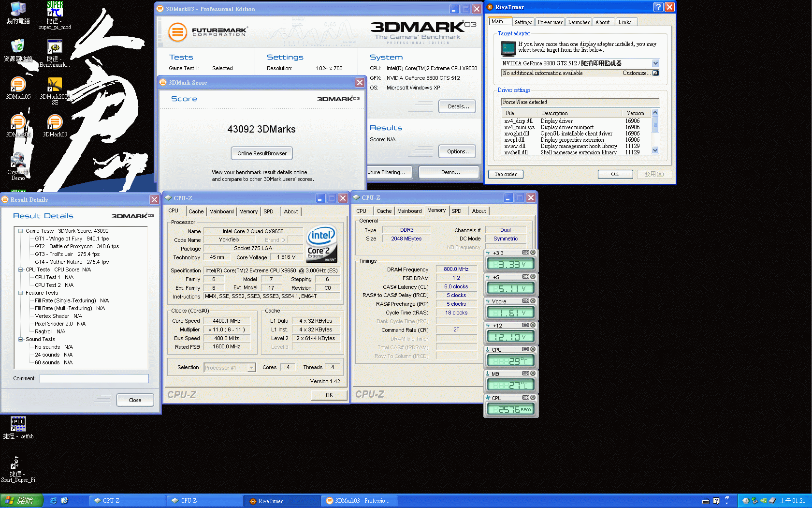Image resolution: width=812 pixels, height=508 pixels.
Task: Click the Demo... button in 3DMark03
Action: pos(449,172)
